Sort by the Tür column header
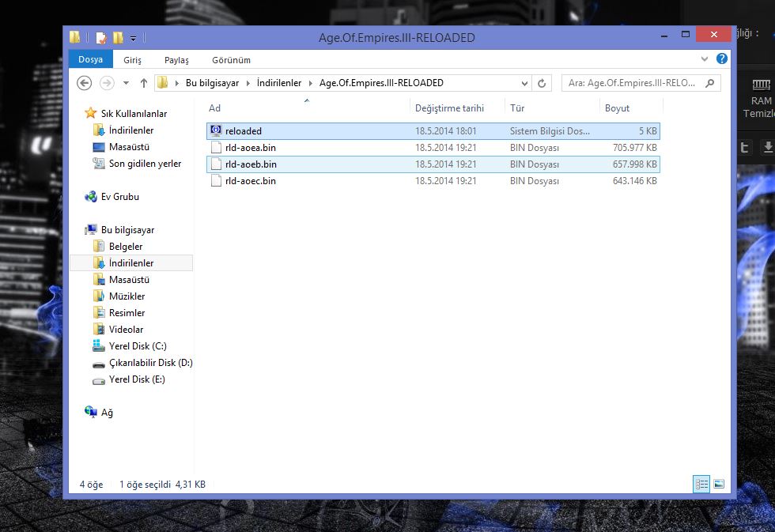 pos(517,108)
